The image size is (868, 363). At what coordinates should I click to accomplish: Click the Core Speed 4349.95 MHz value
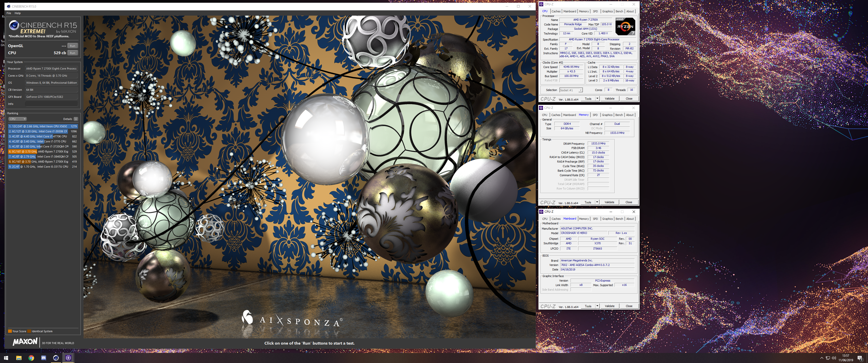tap(571, 67)
